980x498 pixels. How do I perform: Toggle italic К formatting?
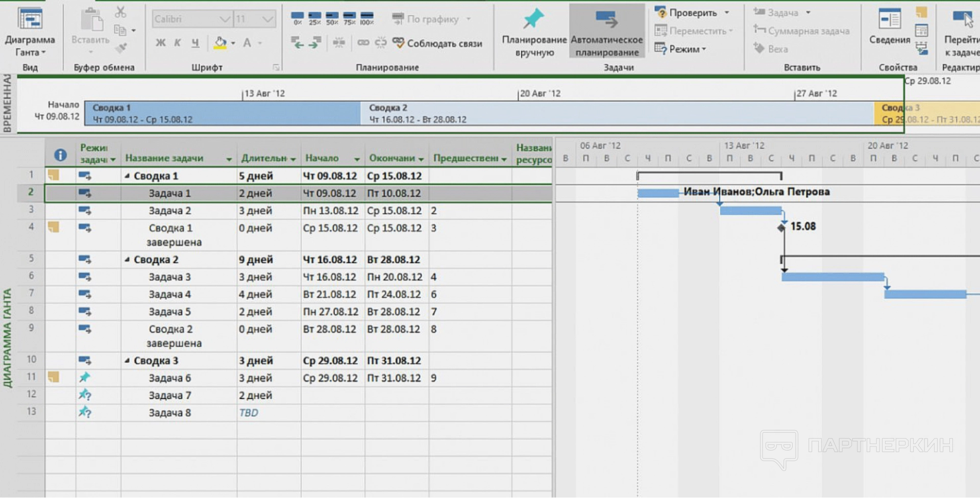[178, 43]
